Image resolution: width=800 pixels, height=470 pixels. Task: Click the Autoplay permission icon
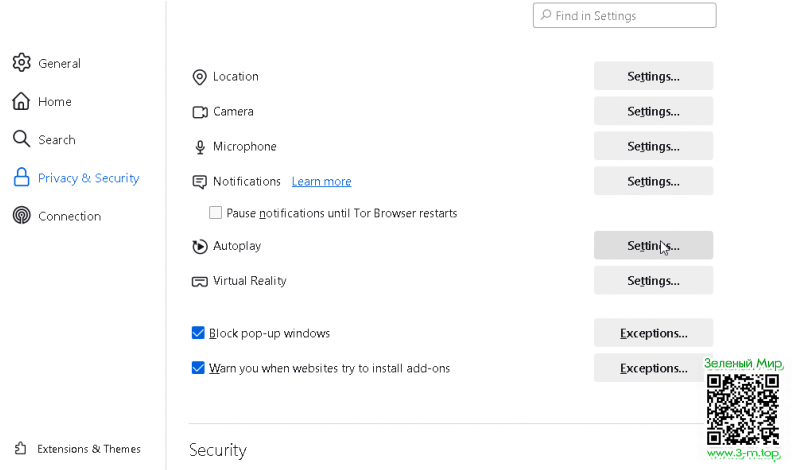tap(199, 246)
